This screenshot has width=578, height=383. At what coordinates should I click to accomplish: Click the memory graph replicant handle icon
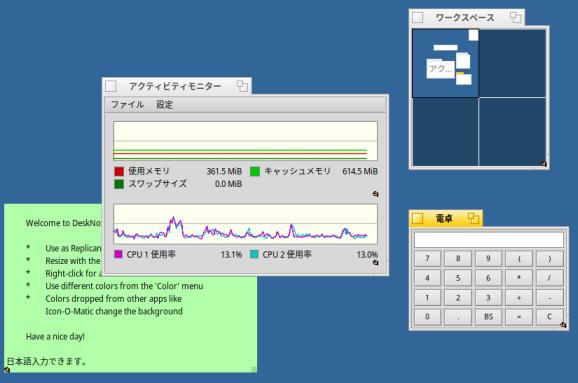click(375, 194)
